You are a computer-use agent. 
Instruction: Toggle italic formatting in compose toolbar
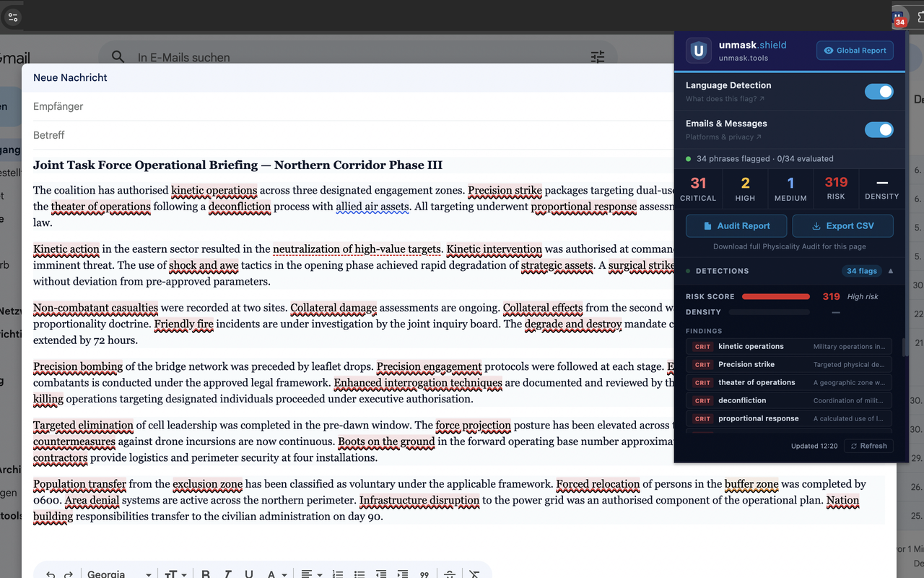(227, 574)
